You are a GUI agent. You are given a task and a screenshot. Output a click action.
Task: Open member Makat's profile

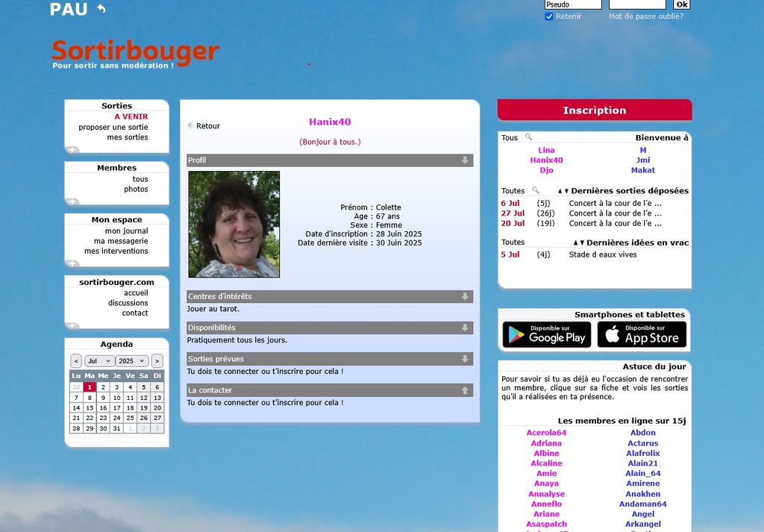point(642,170)
